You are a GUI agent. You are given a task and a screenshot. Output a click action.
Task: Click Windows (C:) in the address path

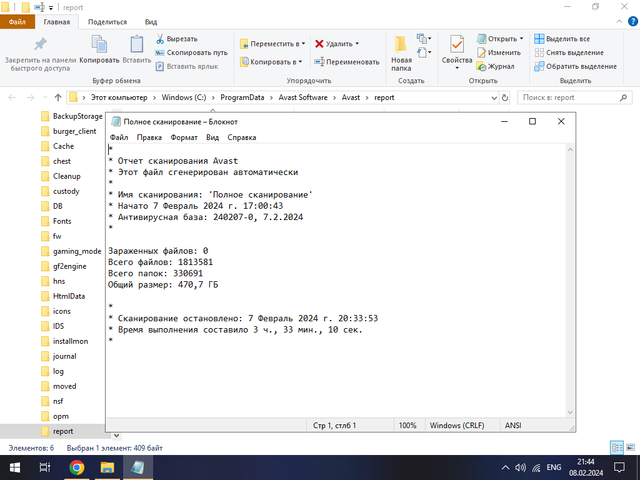[184, 98]
